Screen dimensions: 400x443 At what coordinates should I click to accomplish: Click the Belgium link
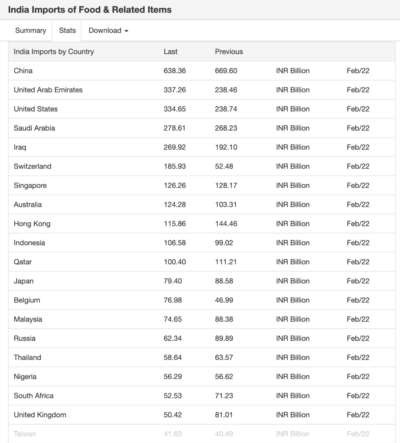tap(27, 300)
